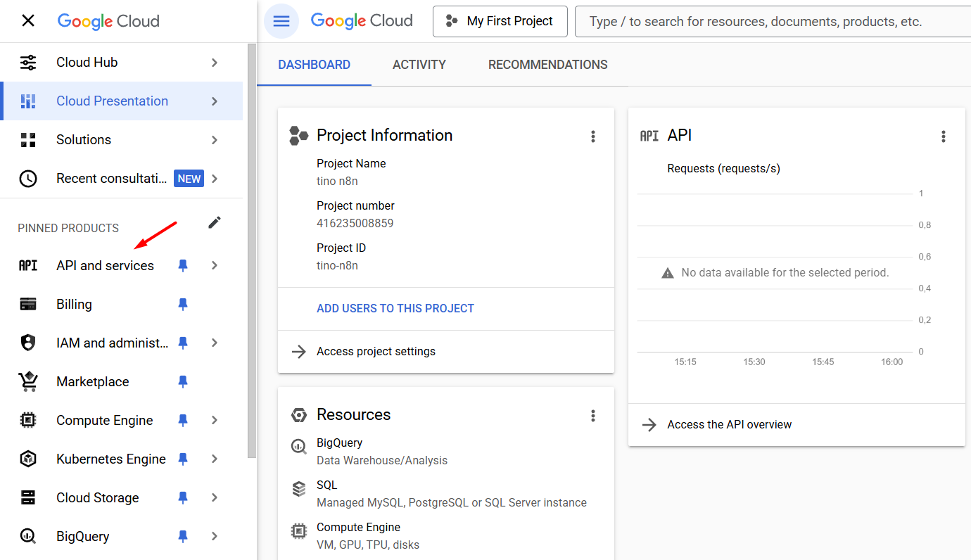Unpin Marketplace from pinned products
The image size is (971, 560).
(183, 381)
